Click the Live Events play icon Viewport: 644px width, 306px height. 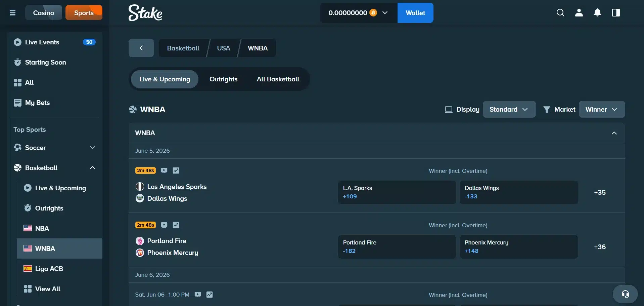coord(17,42)
